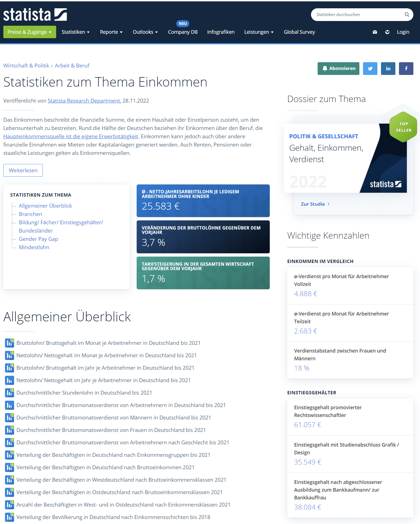This screenshot has height=524, width=420.
Task: Click the search magnifier icon
Action: 407,15
